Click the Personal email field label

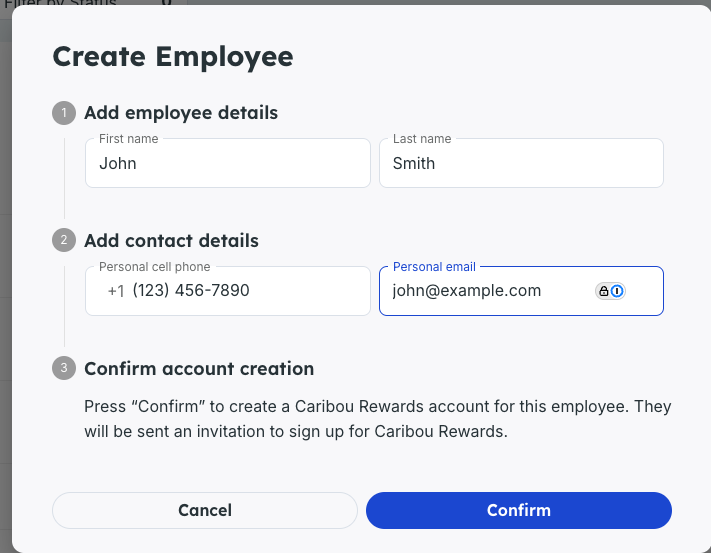434,267
